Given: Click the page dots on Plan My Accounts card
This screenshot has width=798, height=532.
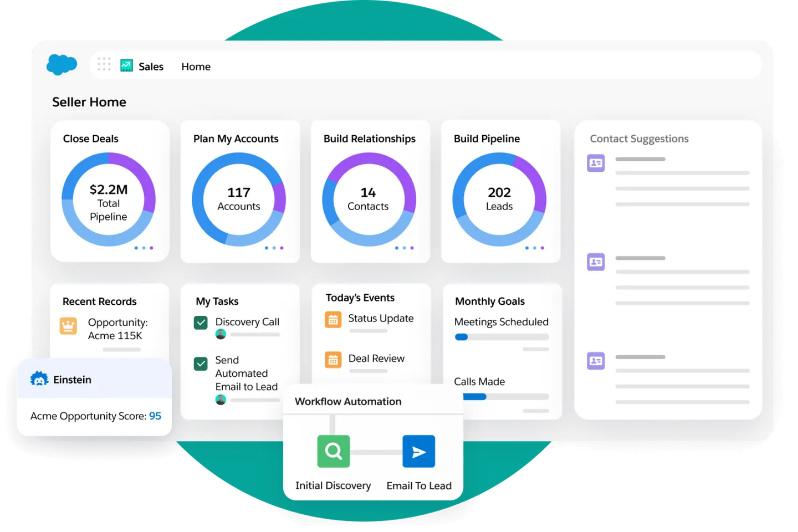Looking at the screenshot, I should 274,248.
